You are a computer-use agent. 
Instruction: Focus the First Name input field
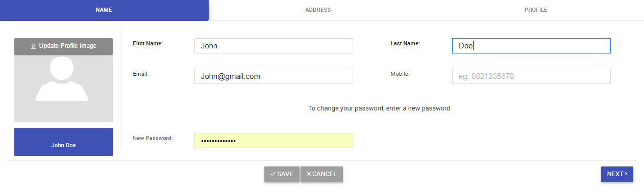[x=274, y=46]
